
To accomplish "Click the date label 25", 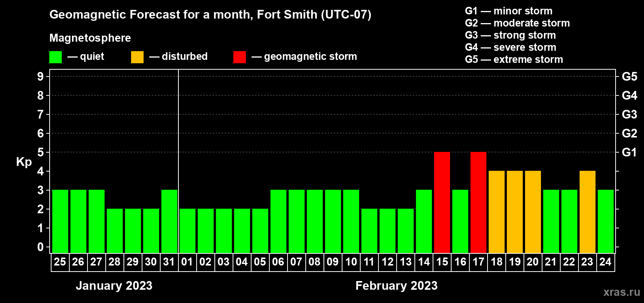I will pyautogui.click(x=60, y=262).
